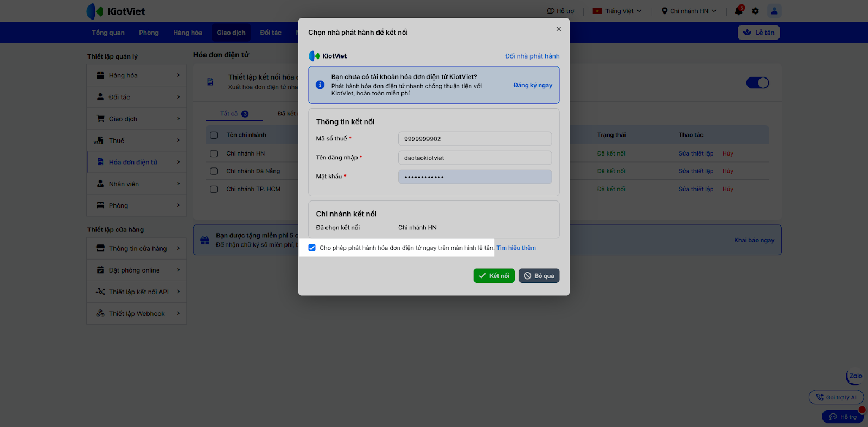This screenshot has width=868, height=427.
Task: Check the Chi nhánh TP. HCM checkbox
Action: (x=214, y=189)
